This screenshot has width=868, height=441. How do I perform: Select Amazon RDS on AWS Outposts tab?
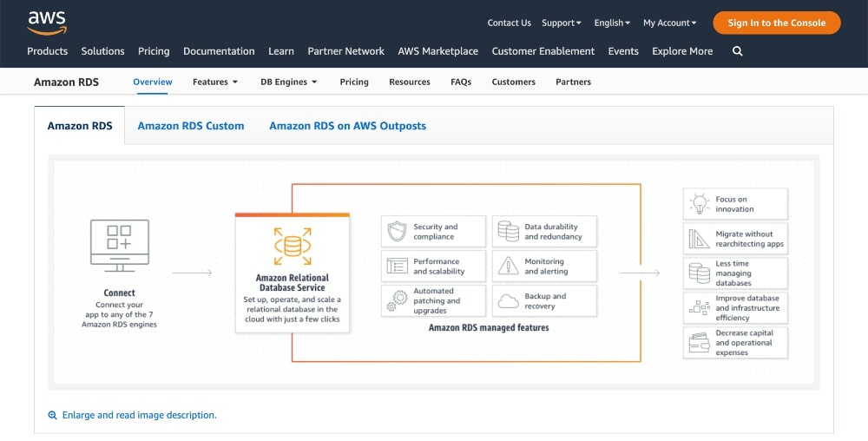(347, 126)
